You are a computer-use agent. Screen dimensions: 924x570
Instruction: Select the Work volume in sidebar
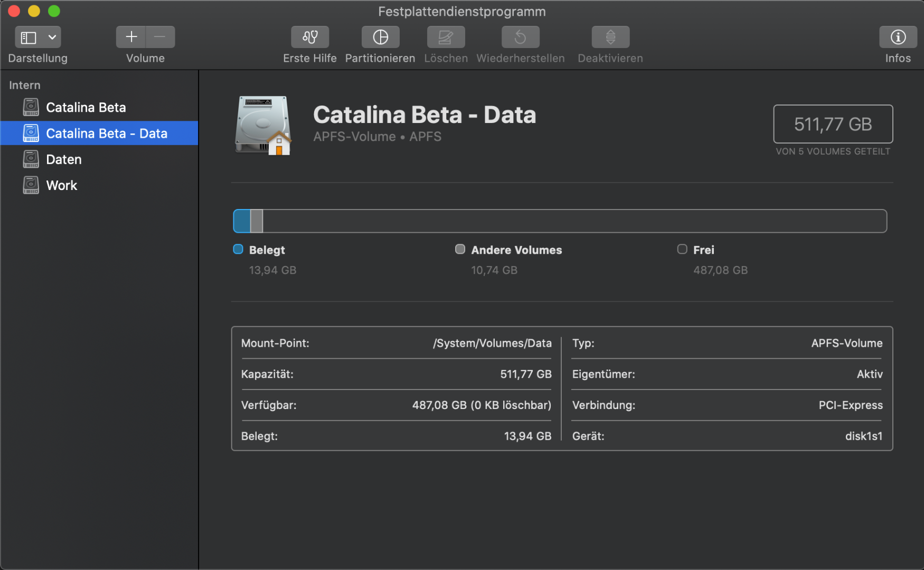click(x=61, y=185)
